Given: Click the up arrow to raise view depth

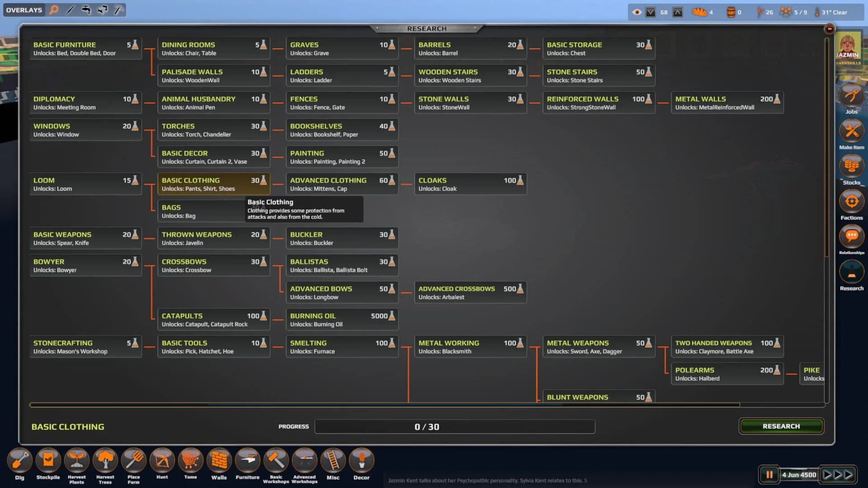Looking at the screenshot, I should pos(677,12).
